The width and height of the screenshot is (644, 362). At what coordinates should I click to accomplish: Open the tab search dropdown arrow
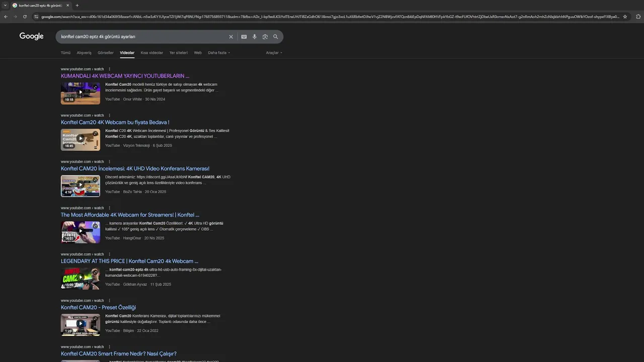pos(5,6)
